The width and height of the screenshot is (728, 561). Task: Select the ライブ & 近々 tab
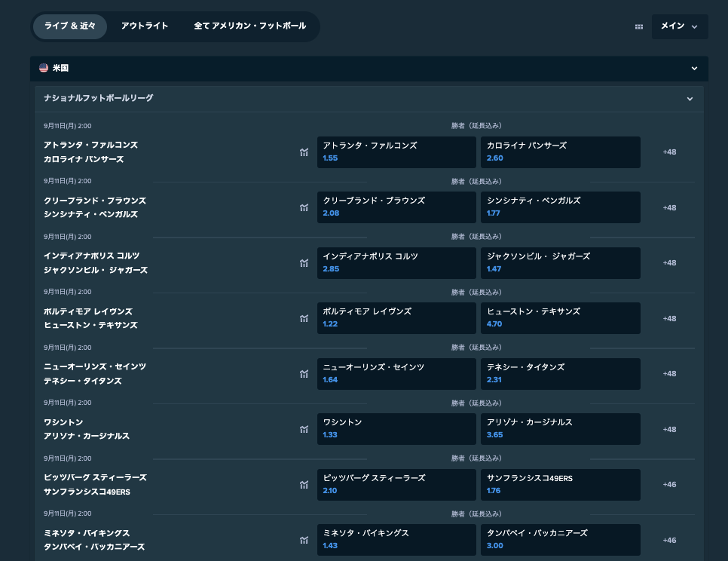click(x=70, y=26)
